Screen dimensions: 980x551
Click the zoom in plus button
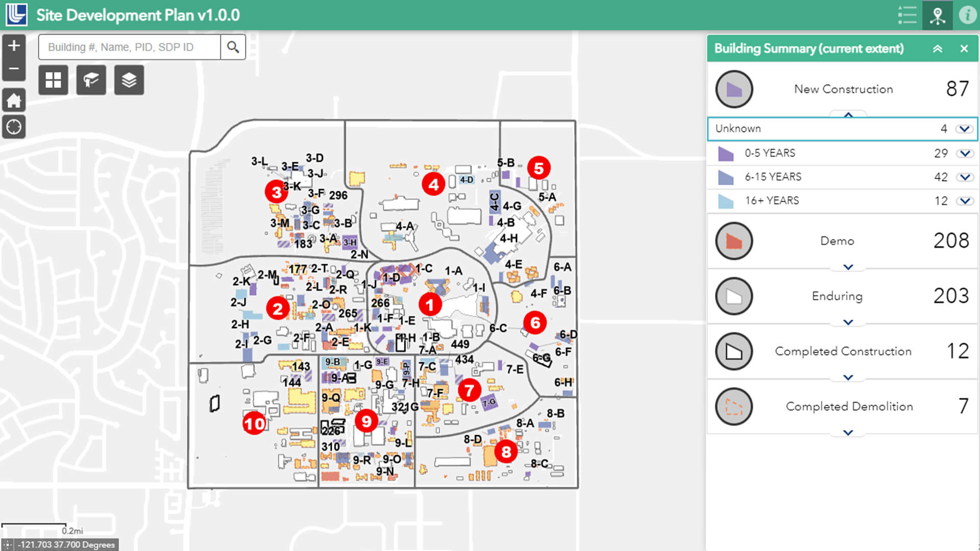(14, 45)
